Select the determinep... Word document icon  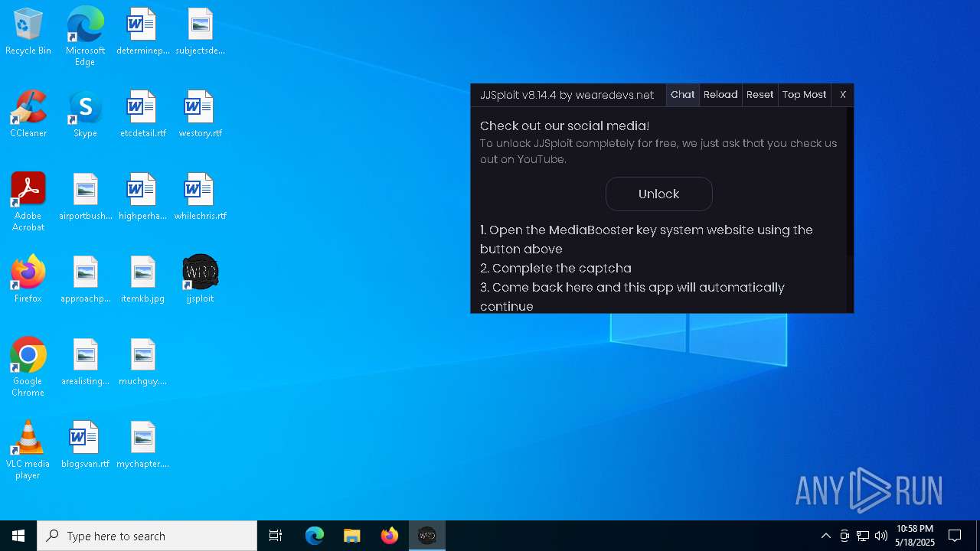[142, 32]
